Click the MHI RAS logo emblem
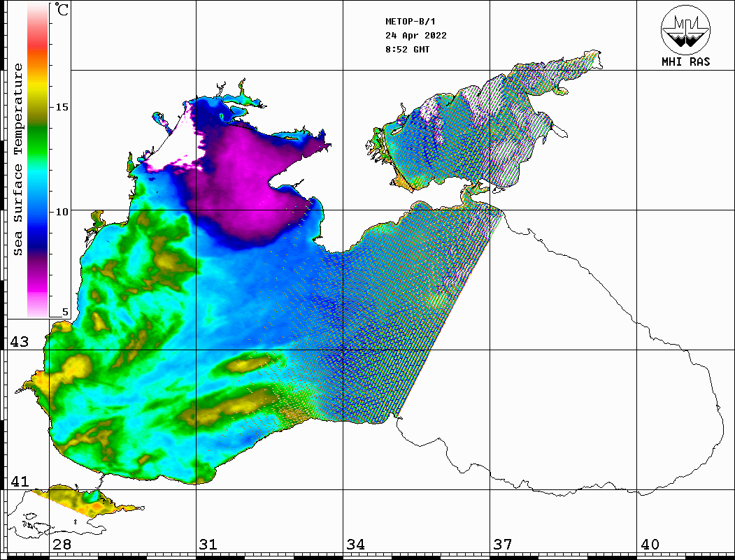Image resolution: width=735 pixels, height=560 pixels. pos(685,29)
